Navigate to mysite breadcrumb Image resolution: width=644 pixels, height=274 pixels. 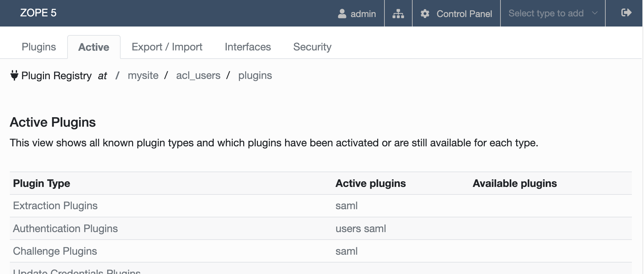[143, 76]
